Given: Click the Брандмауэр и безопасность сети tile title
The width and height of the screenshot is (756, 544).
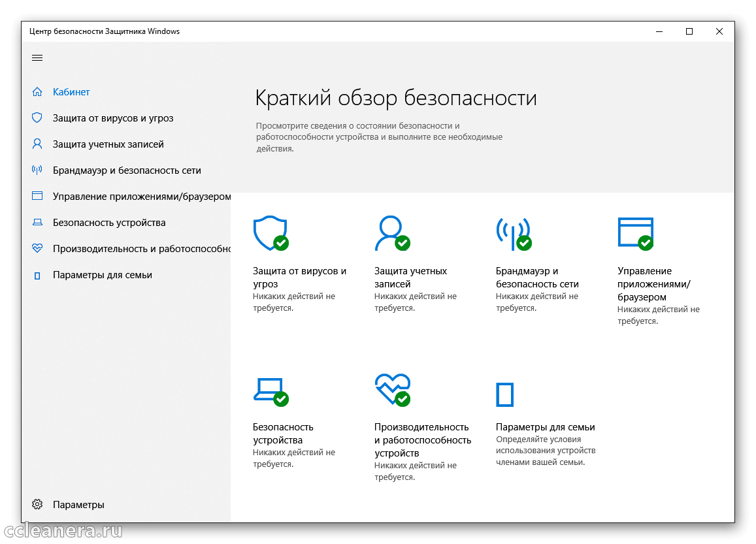Looking at the screenshot, I should click(537, 278).
